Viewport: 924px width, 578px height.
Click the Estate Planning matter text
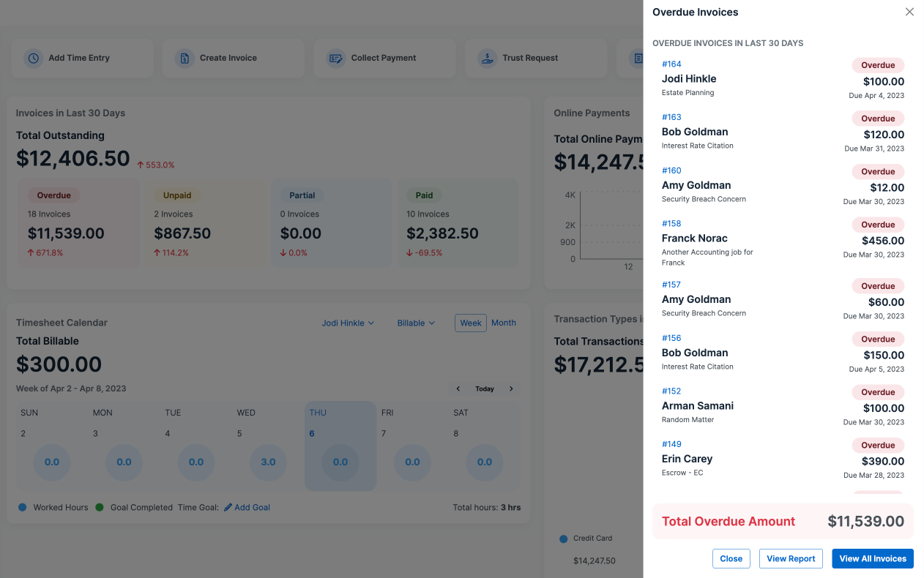click(688, 93)
